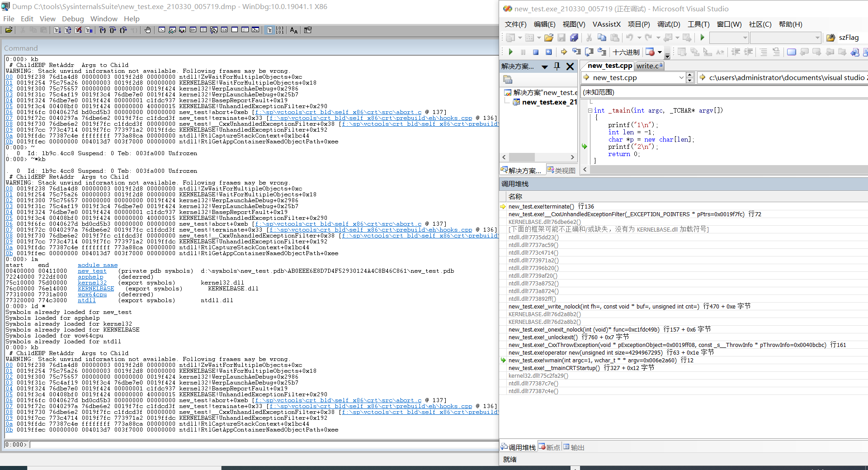The width and height of the screenshot is (868, 470).
Task: Click the WinDbg Step Over icon
Action: tap(113, 30)
